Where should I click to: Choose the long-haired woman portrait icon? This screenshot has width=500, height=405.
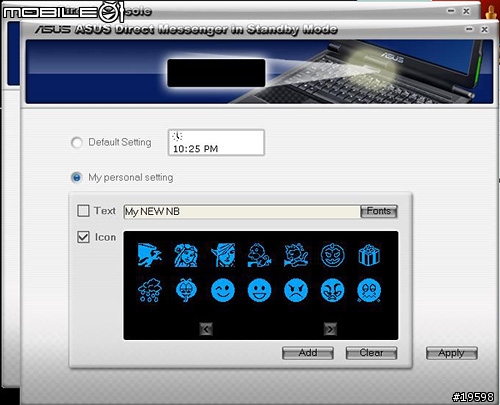[x=186, y=255]
